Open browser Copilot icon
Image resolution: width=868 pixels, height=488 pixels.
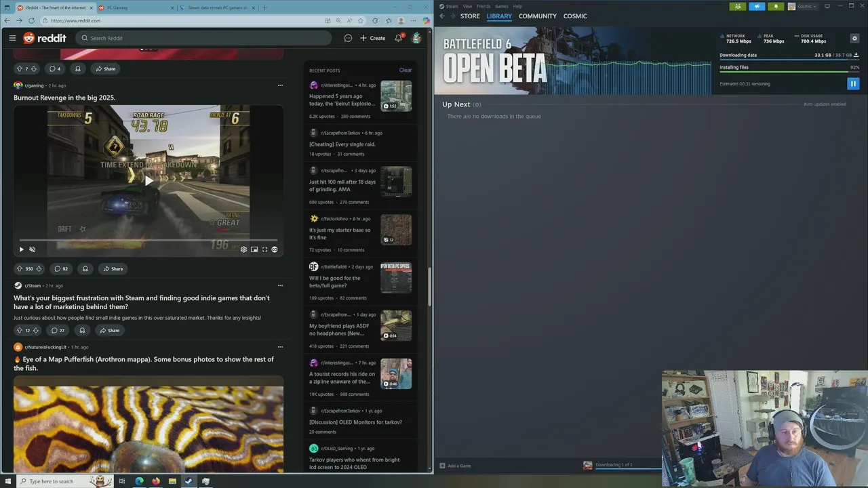click(427, 20)
